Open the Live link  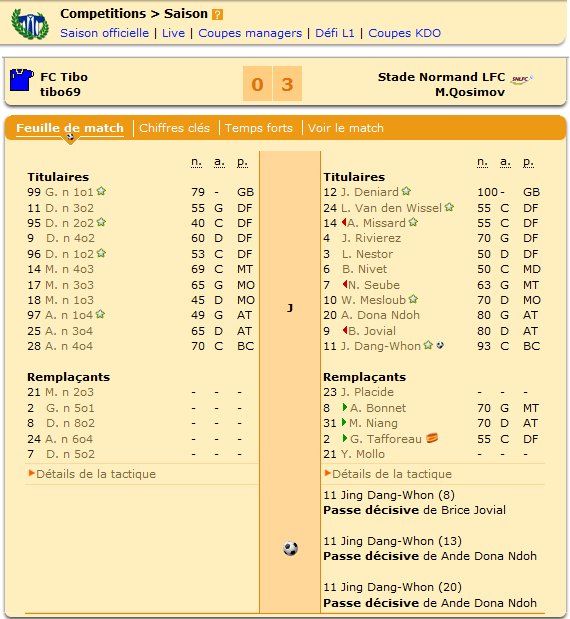point(173,33)
